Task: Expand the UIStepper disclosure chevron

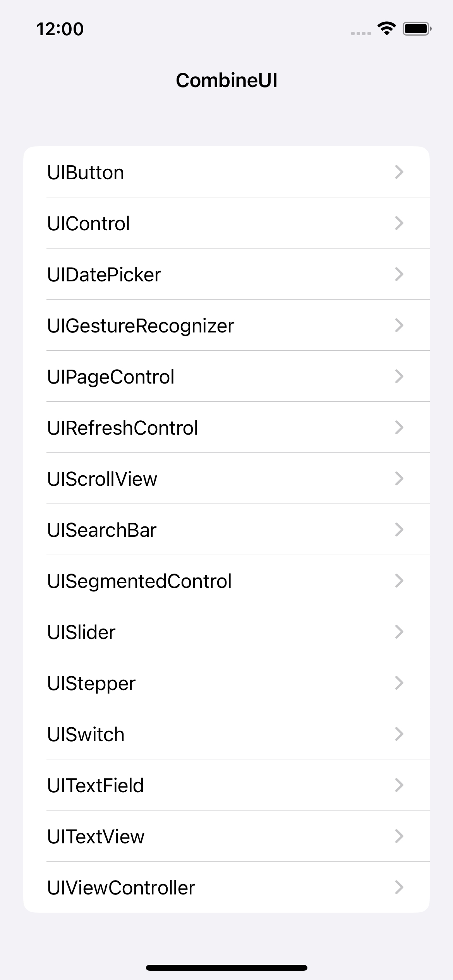Action: point(399,683)
